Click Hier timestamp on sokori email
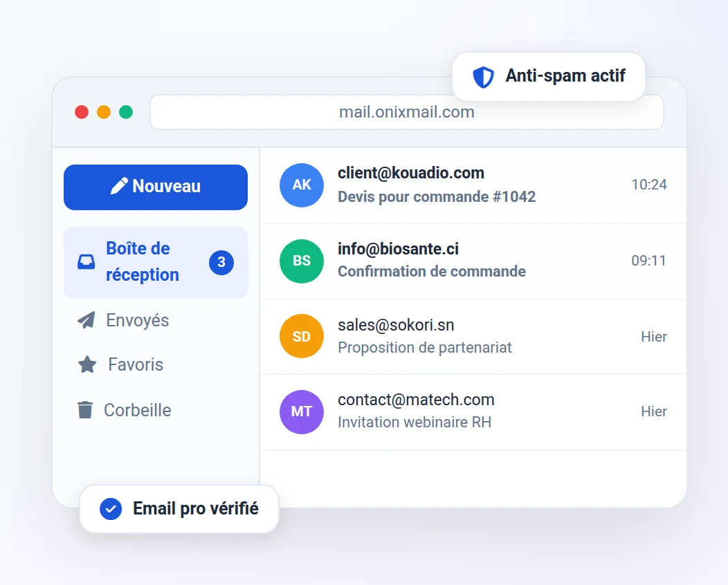Viewport: 728px width, 585px height. 654,337
